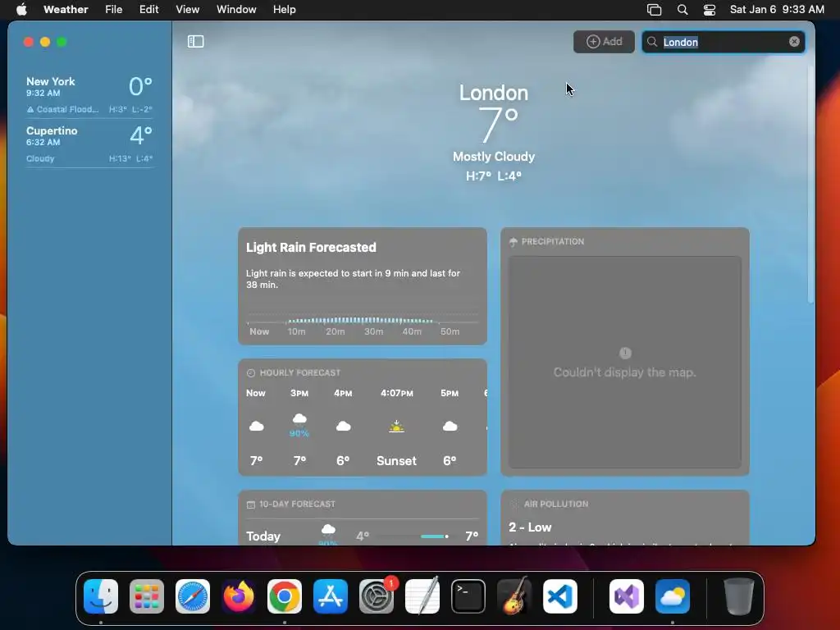Image resolution: width=840 pixels, height=630 pixels.
Task: Open Launchpad from the Dock
Action: point(147,596)
